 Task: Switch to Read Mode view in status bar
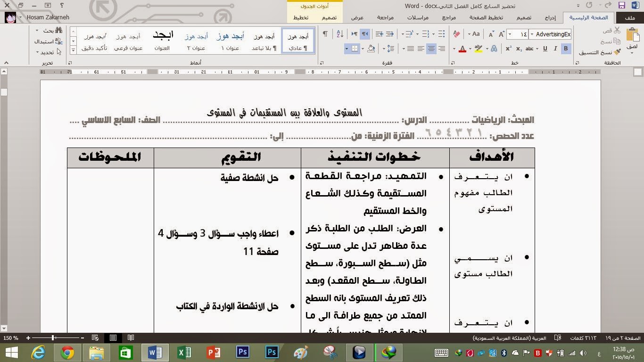tap(131, 338)
